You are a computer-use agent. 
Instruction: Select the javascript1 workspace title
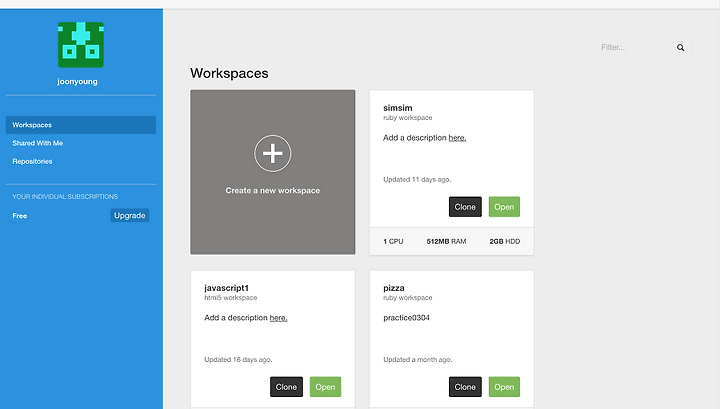226,288
